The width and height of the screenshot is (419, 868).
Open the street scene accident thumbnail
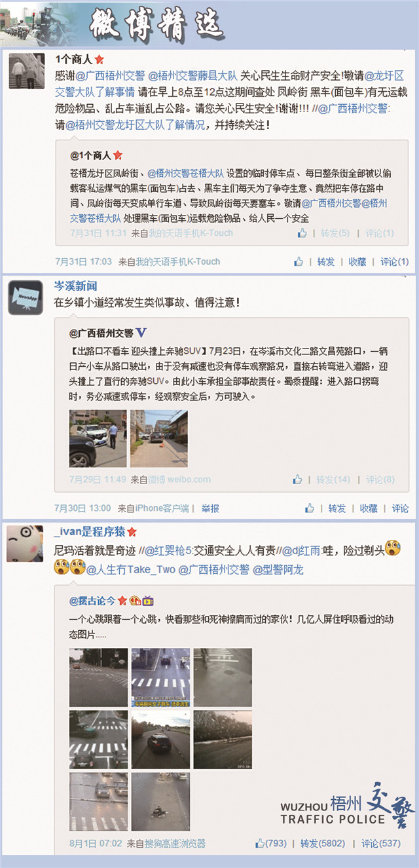(x=159, y=438)
